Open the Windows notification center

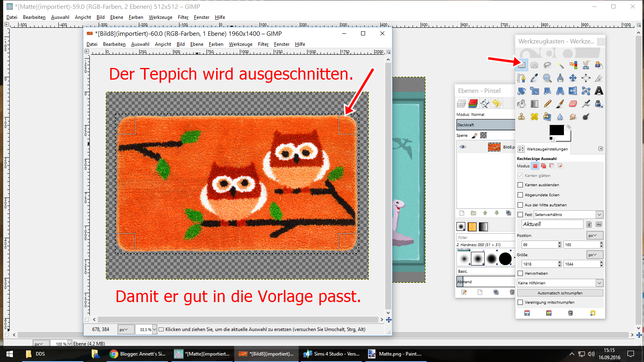click(x=631, y=354)
